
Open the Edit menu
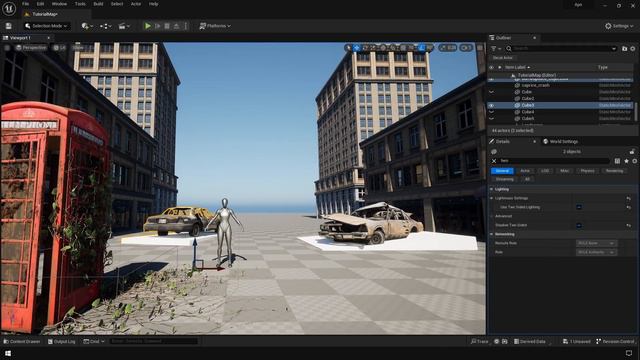pos(40,4)
